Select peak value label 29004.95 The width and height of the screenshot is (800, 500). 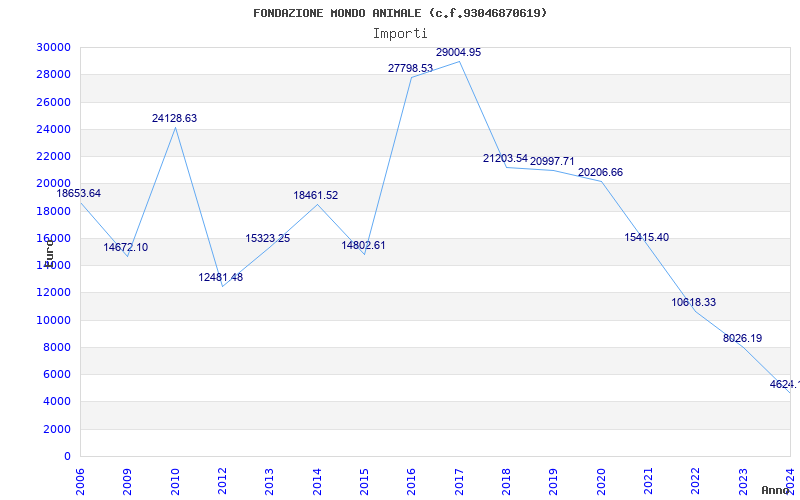[458, 53]
